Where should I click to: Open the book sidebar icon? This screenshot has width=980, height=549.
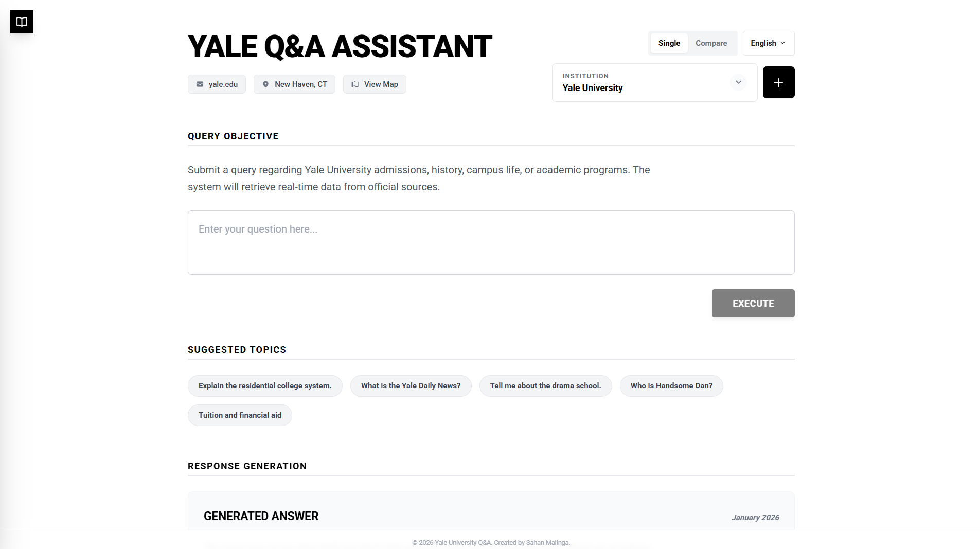coord(22,22)
